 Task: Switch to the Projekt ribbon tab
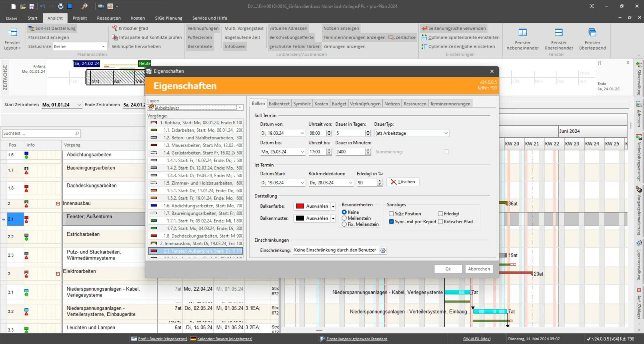point(79,18)
